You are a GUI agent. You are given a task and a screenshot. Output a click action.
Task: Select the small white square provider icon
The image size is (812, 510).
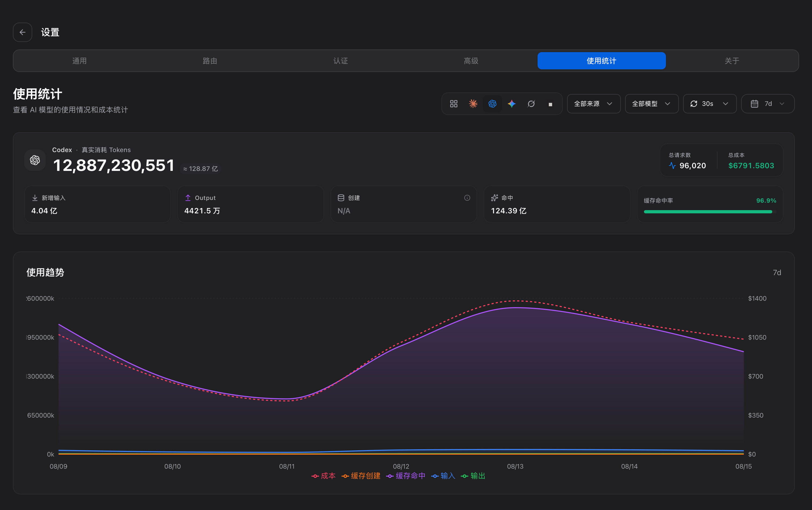pyautogui.click(x=550, y=104)
